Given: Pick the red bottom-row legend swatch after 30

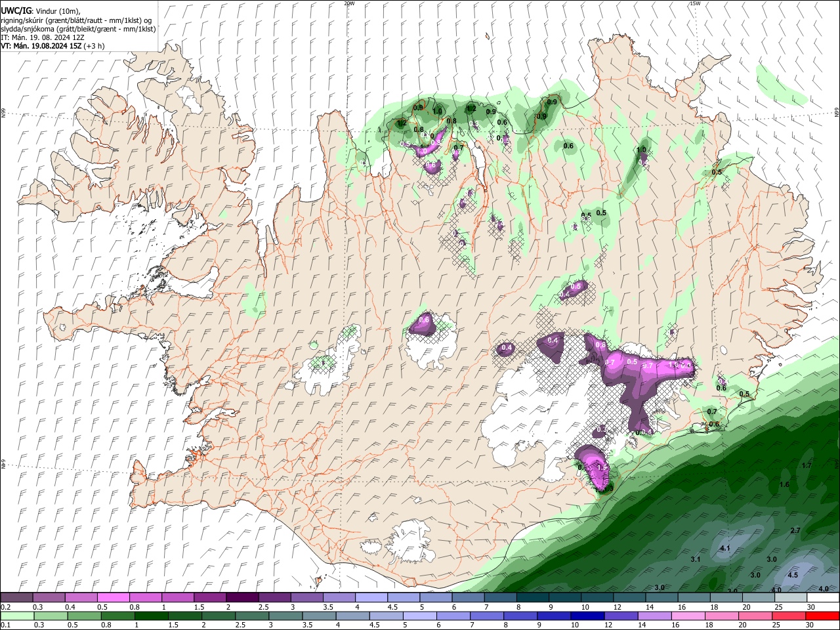Looking at the screenshot, I should point(823,616).
